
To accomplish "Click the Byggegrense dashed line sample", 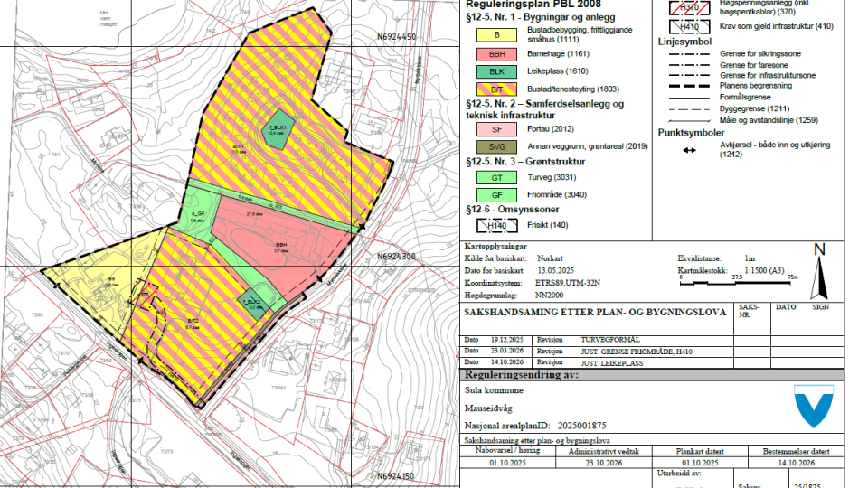I will tap(689, 109).
